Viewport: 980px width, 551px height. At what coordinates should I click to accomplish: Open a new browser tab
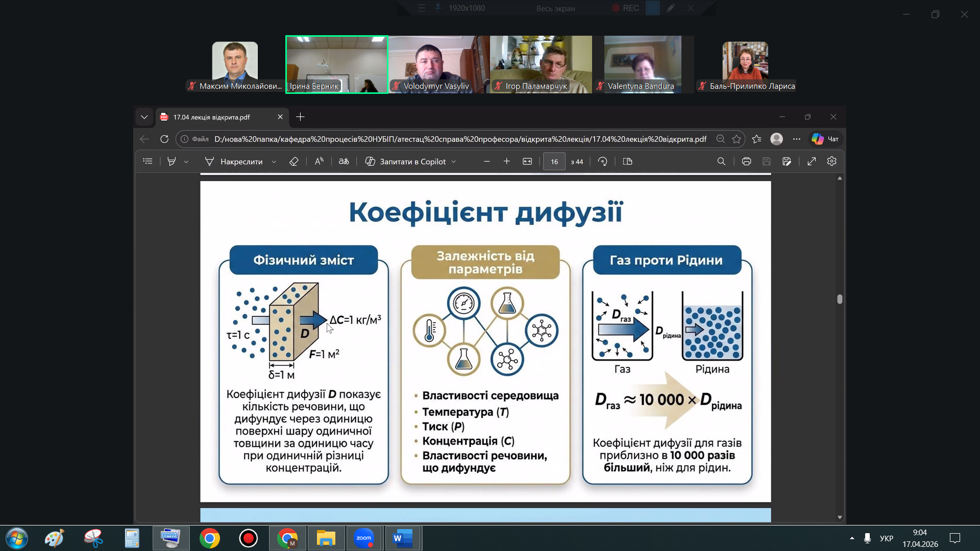pos(301,117)
